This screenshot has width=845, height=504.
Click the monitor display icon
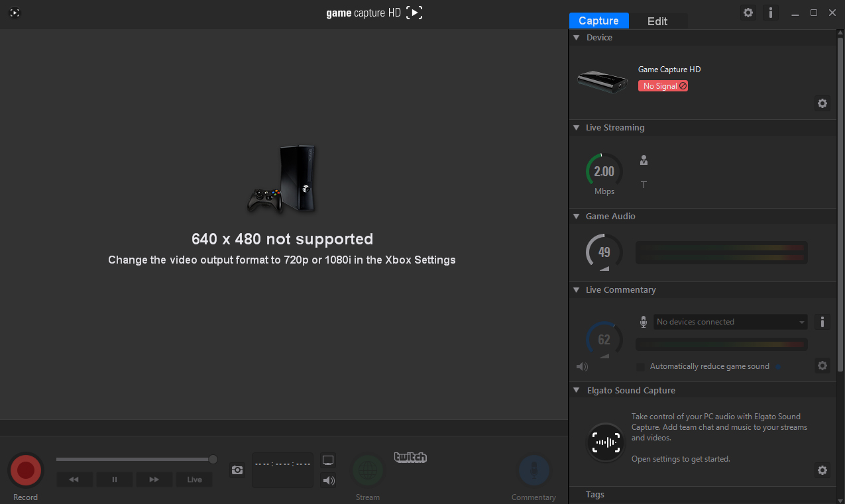point(328,460)
